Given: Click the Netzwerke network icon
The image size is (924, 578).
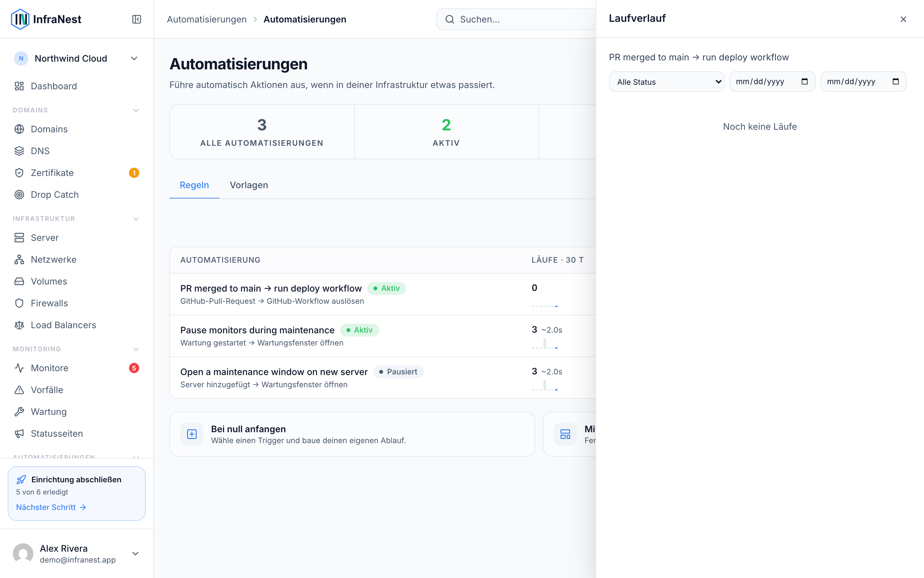Looking at the screenshot, I should coord(19,259).
